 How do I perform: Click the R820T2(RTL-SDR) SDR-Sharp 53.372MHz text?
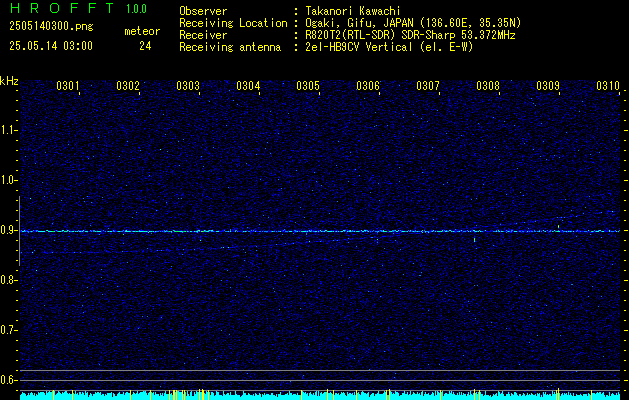pos(411,35)
